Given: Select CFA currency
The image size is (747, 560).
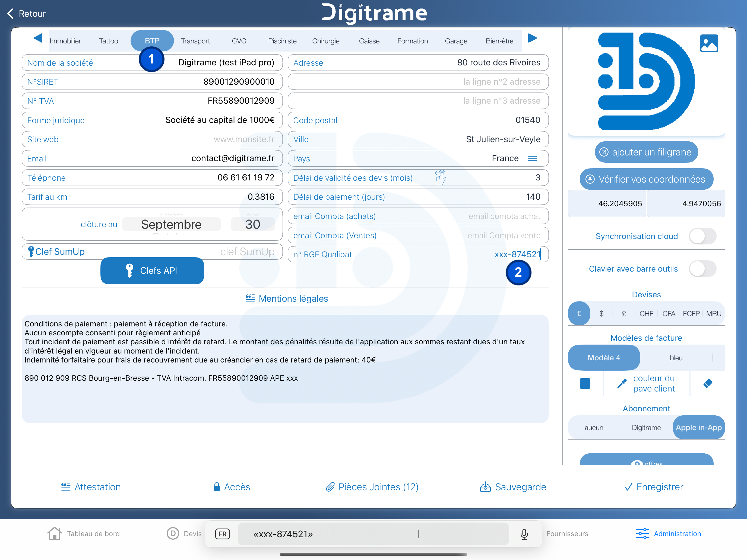Looking at the screenshot, I should [669, 314].
